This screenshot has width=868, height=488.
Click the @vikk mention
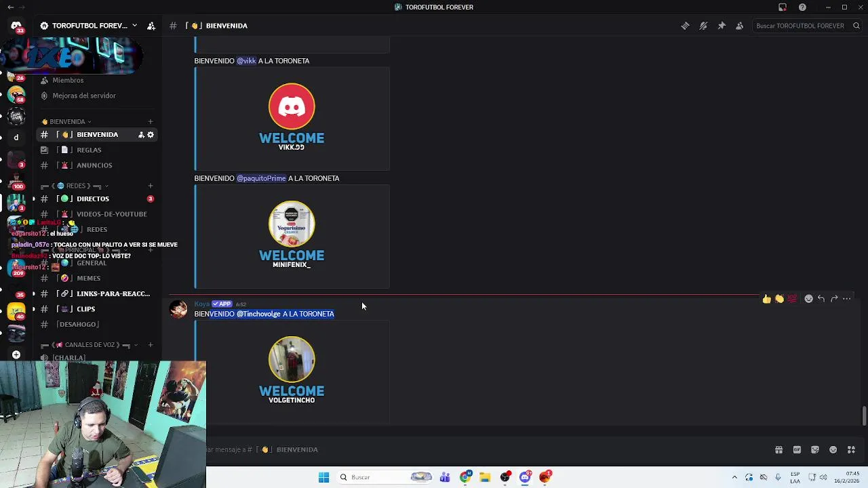point(246,61)
